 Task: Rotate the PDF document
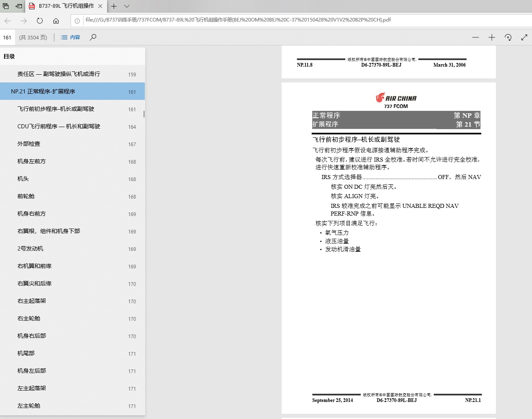(508, 37)
